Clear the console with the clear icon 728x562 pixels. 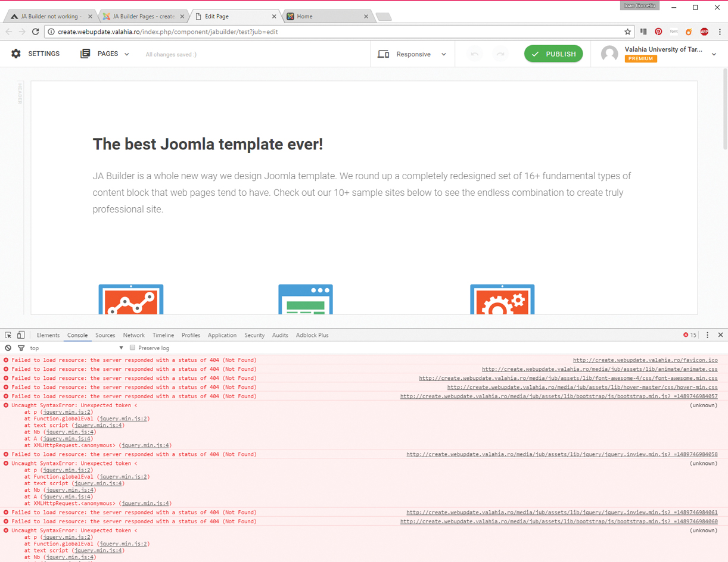point(8,348)
